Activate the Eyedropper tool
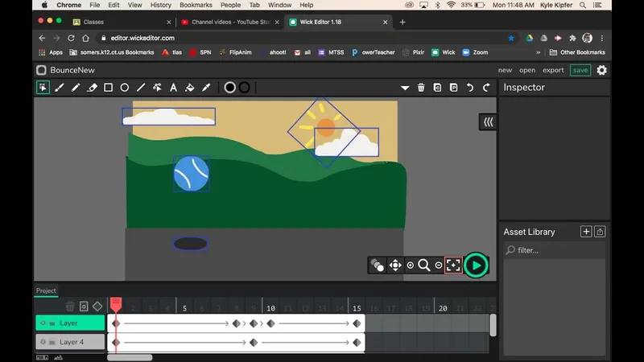644x362 pixels. click(206, 88)
